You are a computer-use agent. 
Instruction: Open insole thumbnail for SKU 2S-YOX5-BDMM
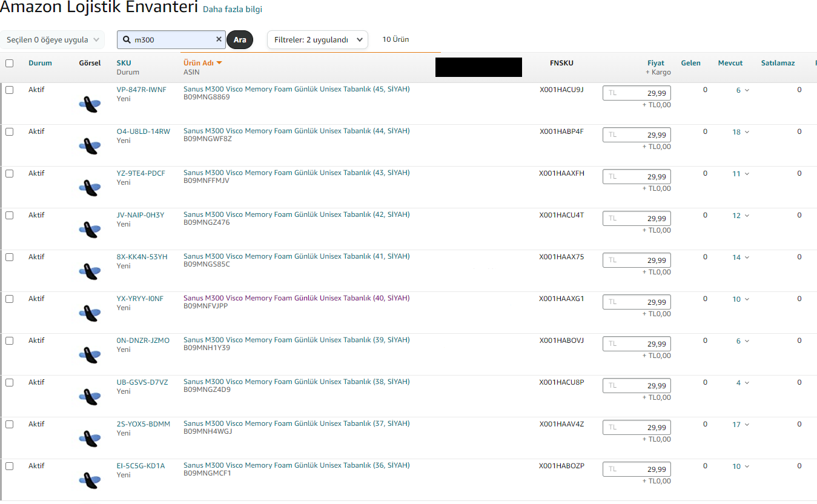(90, 439)
